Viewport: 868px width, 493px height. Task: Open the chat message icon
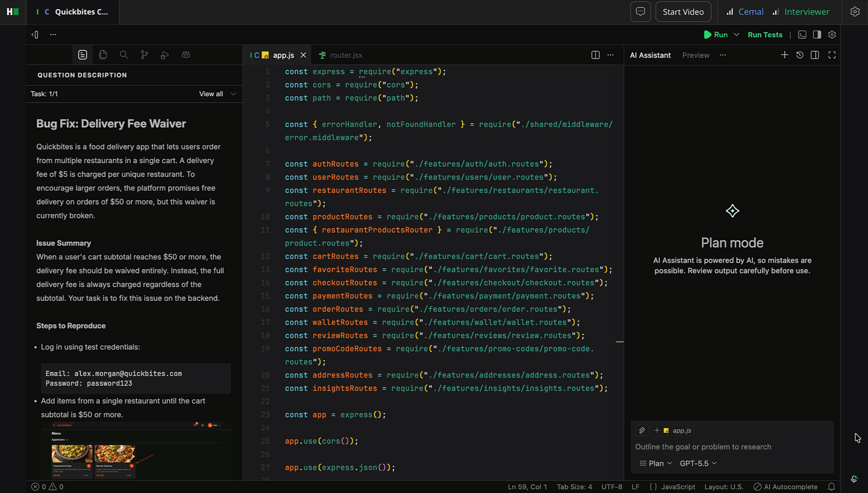tap(640, 12)
